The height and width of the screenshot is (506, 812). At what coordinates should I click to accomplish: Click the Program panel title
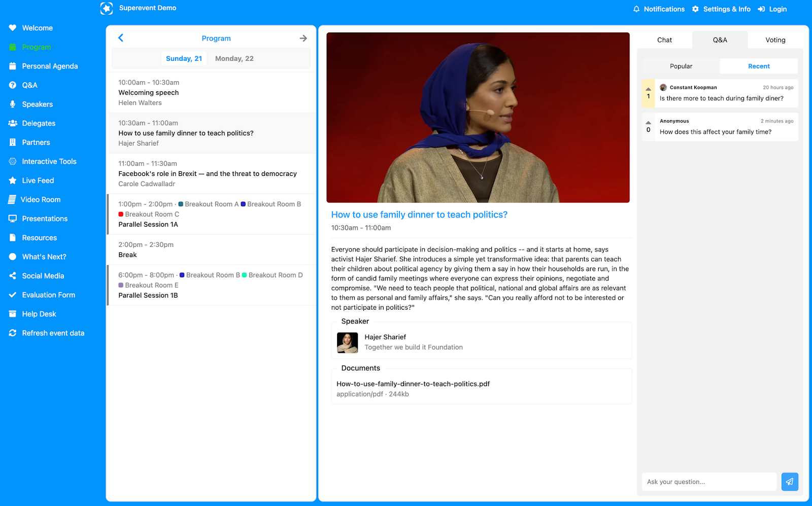coord(216,39)
